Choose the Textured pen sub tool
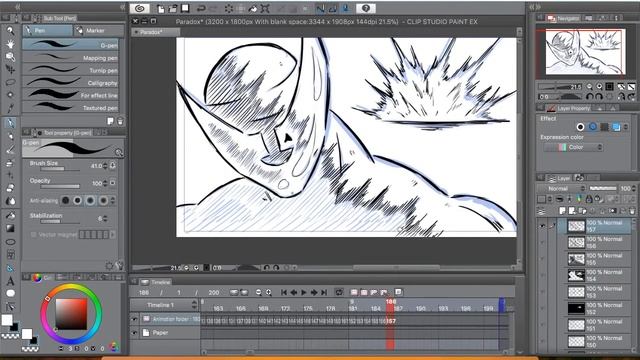Screen dimensions: 640x360 71,108
